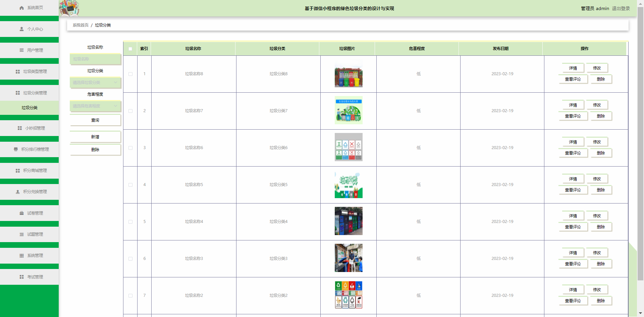Toggle the select-all checkbox in table header
The image size is (644, 317).
[130, 49]
